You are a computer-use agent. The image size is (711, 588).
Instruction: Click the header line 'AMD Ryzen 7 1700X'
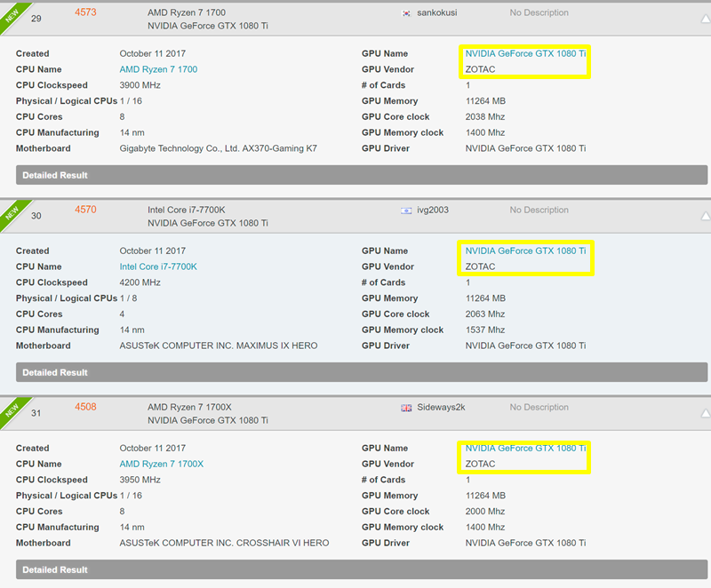pyautogui.click(x=189, y=408)
